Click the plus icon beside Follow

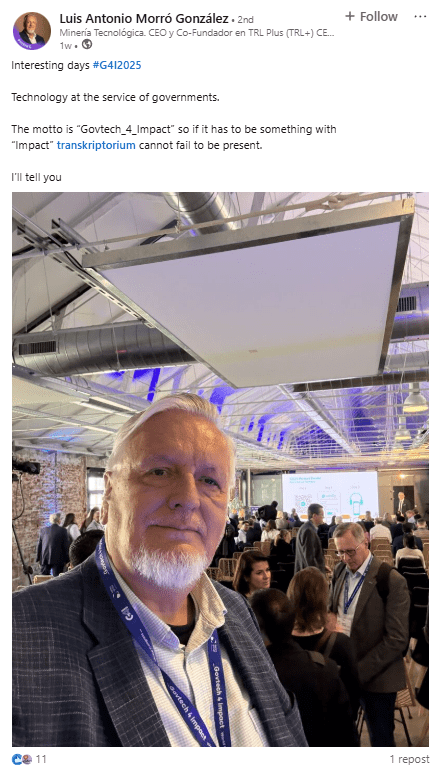[349, 17]
